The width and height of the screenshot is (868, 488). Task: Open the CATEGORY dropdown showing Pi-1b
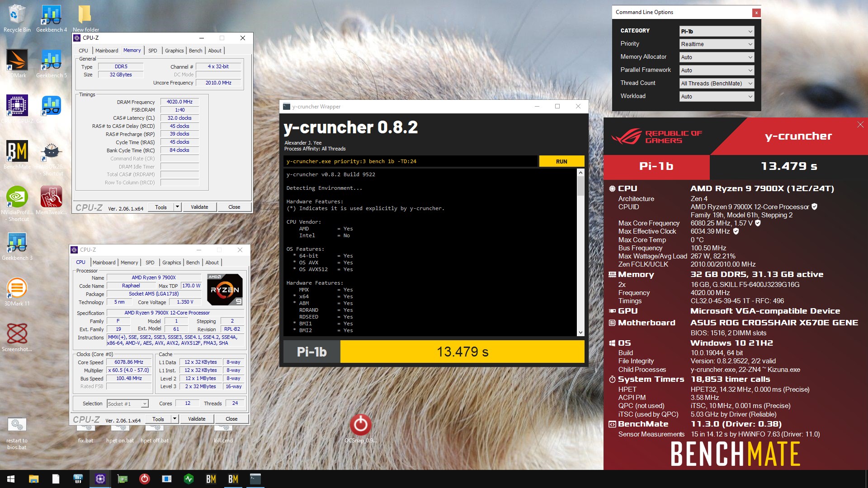pyautogui.click(x=717, y=31)
